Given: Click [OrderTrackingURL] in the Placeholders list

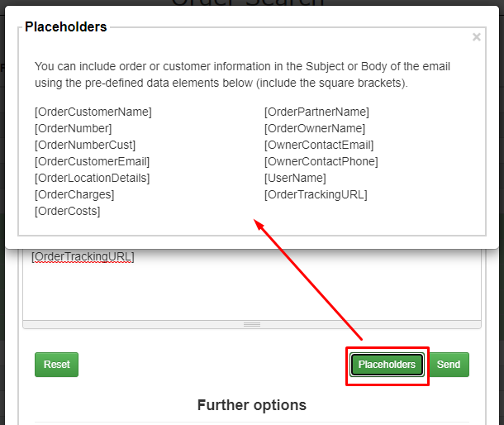Looking at the screenshot, I should pyautogui.click(x=316, y=194).
